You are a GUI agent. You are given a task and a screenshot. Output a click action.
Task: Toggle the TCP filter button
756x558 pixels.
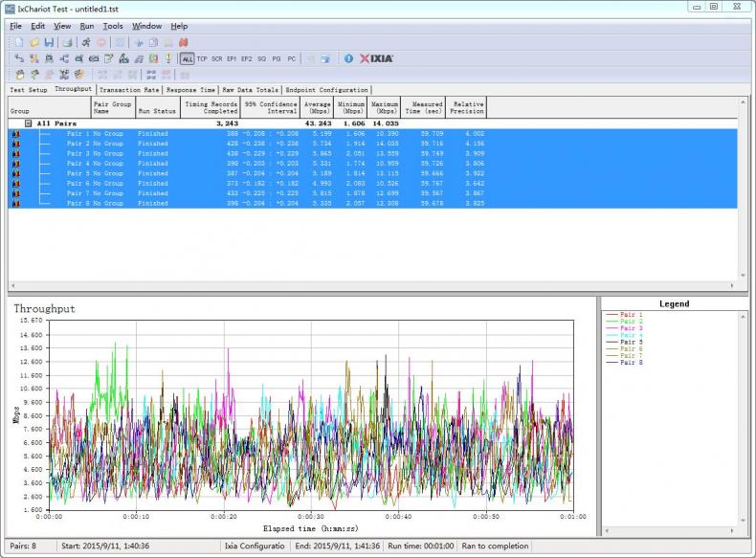tap(202, 58)
